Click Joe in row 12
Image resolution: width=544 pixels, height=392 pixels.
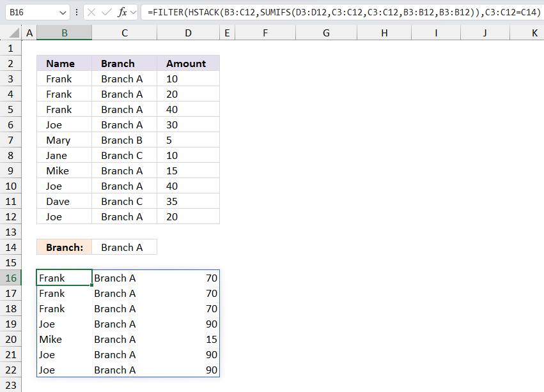pos(64,216)
